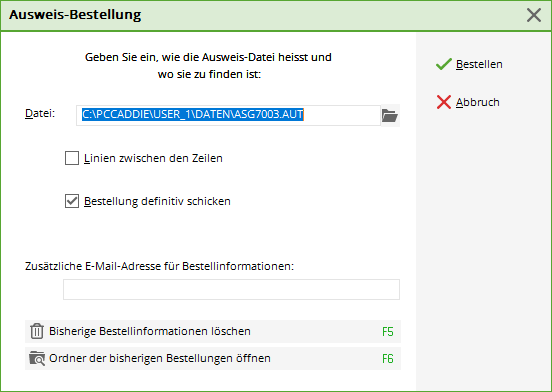Screen dimensions: 552x392
Task: Open the folder browse icon beside Datei
Action: (390, 115)
